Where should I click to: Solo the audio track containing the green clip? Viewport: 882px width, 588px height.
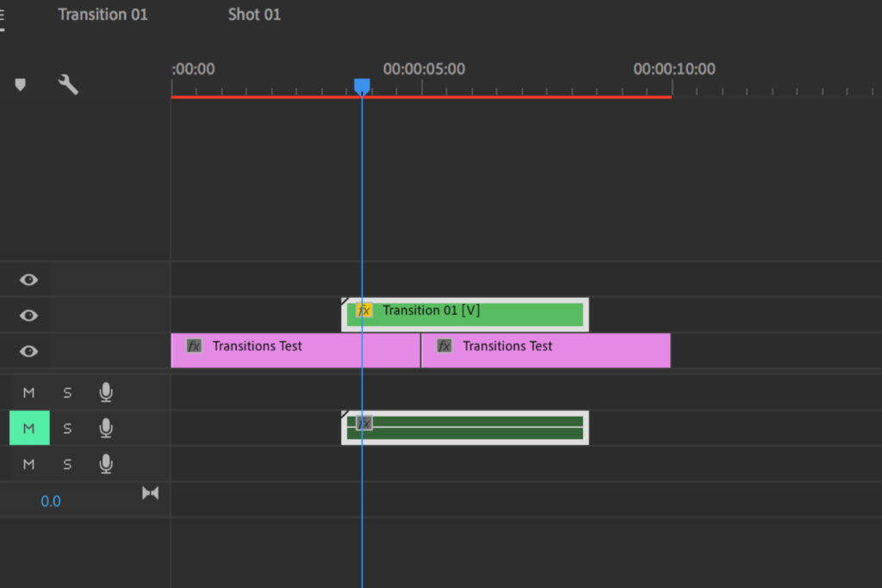(67, 429)
